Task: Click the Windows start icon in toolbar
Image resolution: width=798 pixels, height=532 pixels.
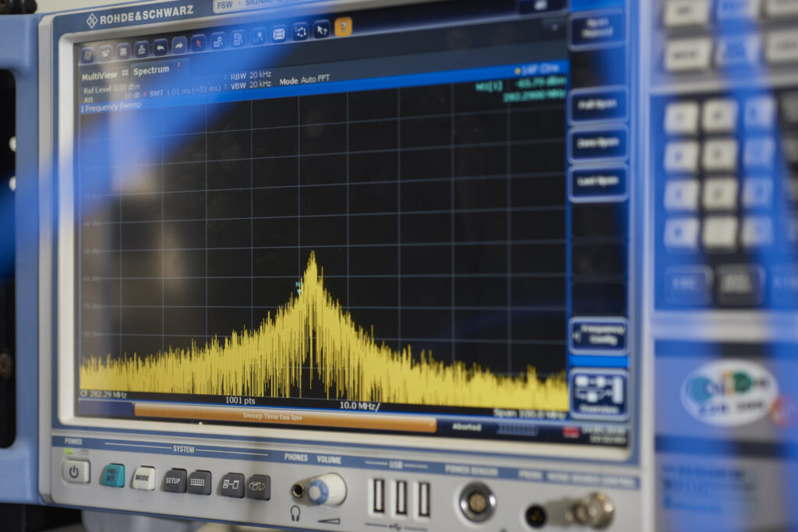Action: 87,54
